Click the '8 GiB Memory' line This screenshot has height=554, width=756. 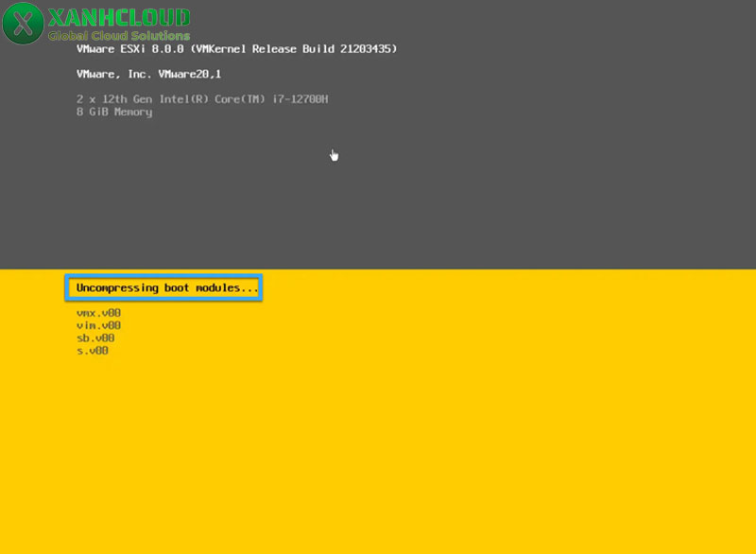[x=114, y=112]
